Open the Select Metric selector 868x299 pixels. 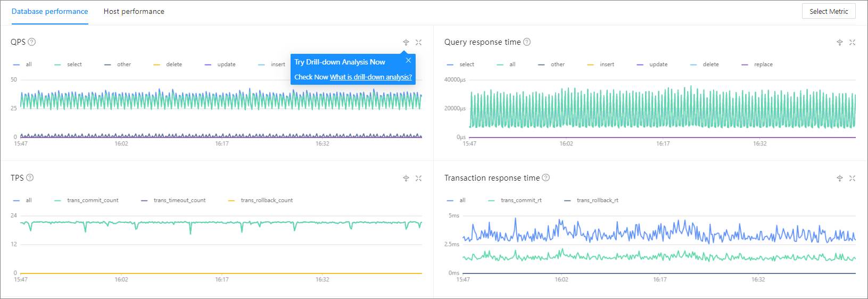(828, 11)
